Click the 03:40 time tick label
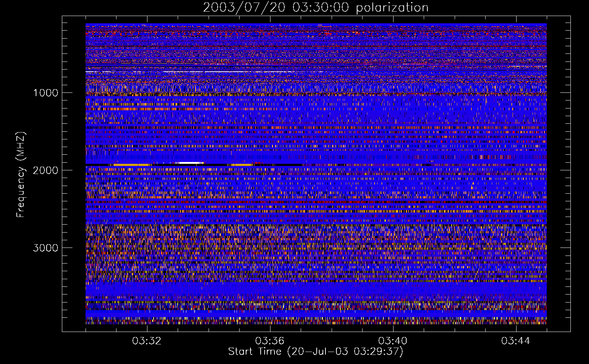 coord(393,341)
